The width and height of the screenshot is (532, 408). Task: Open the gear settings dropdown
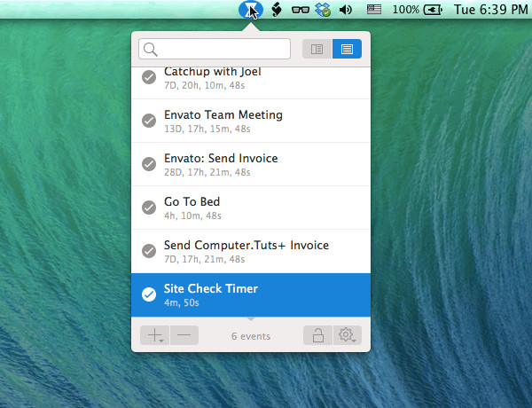[347, 335]
